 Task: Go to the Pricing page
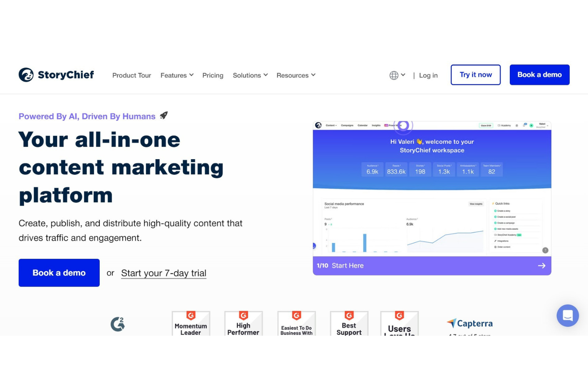coord(213,75)
